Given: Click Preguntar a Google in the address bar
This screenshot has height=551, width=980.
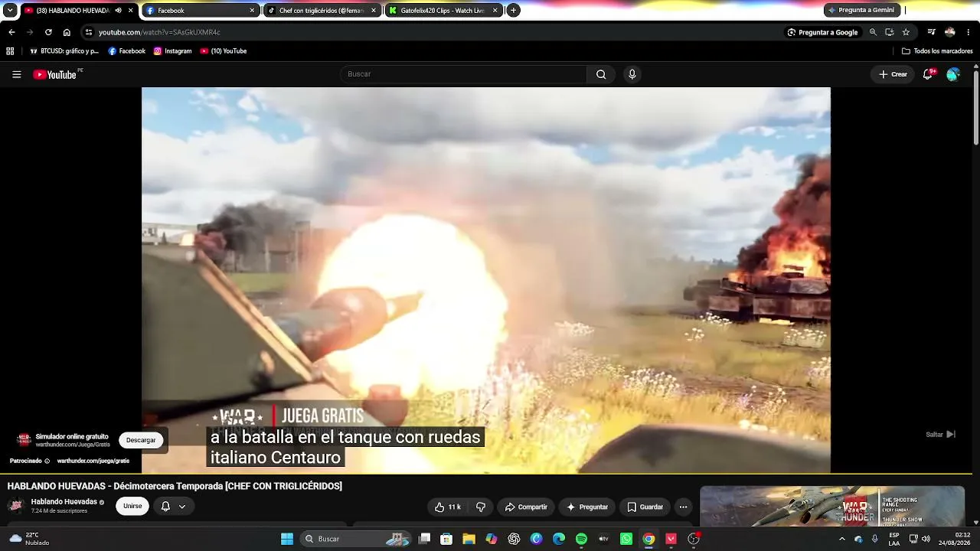Looking at the screenshot, I should tap(822, 32).
